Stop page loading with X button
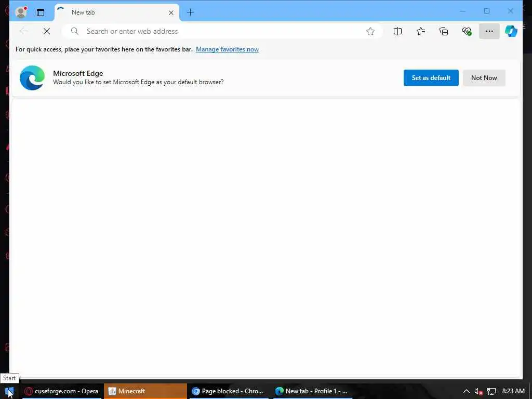This screenshot has width=532, height=399. pyautogui.click(x=47, y=31)
